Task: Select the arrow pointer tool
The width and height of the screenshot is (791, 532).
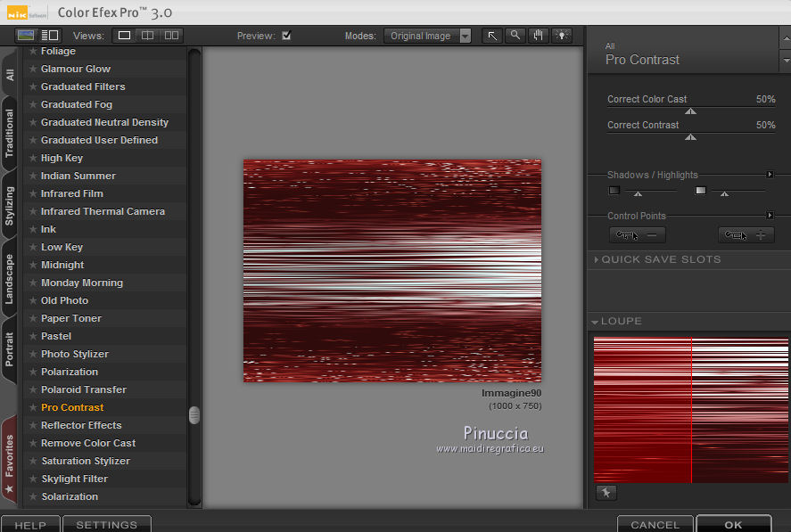Action: click(492, 36)
